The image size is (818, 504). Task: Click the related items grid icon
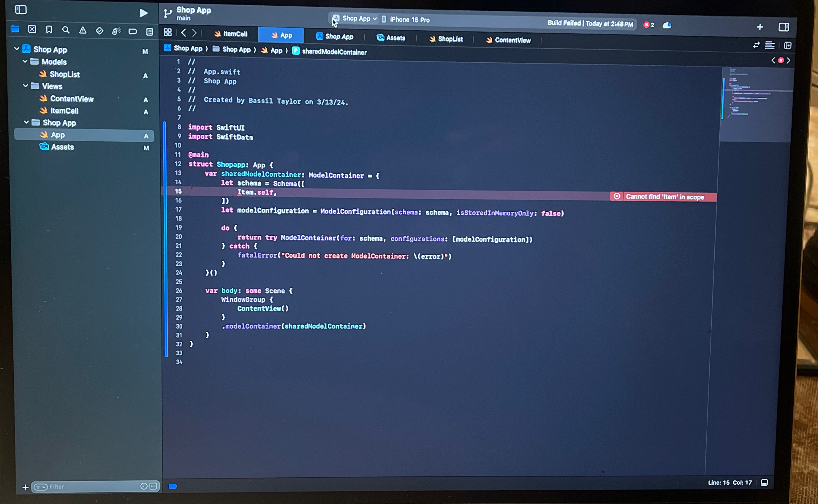[168, 32]
